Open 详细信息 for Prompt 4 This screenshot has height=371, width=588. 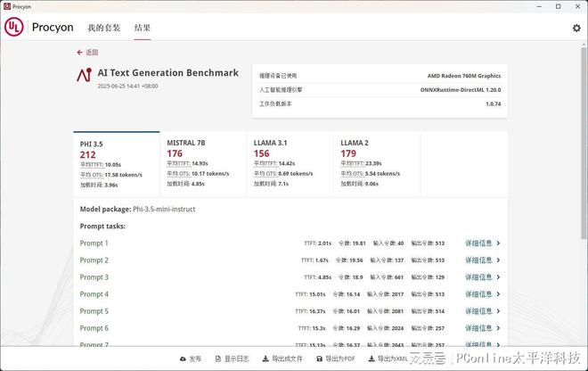point(478,294)
